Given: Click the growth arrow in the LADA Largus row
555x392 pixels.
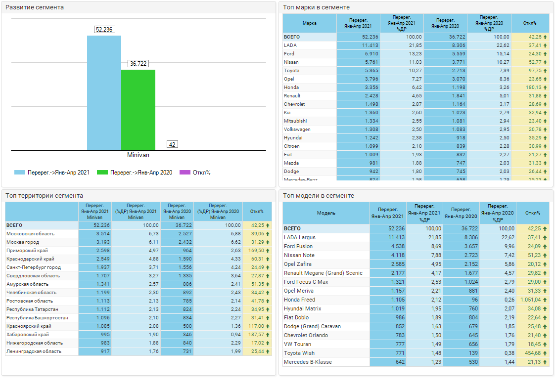Looking at the screenshot, I should pos(545,238).
